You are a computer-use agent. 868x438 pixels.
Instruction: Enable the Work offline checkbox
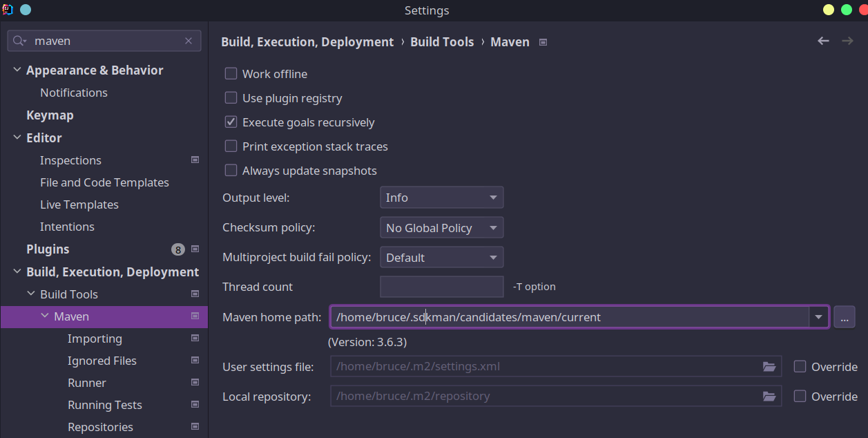pos(231,73)
